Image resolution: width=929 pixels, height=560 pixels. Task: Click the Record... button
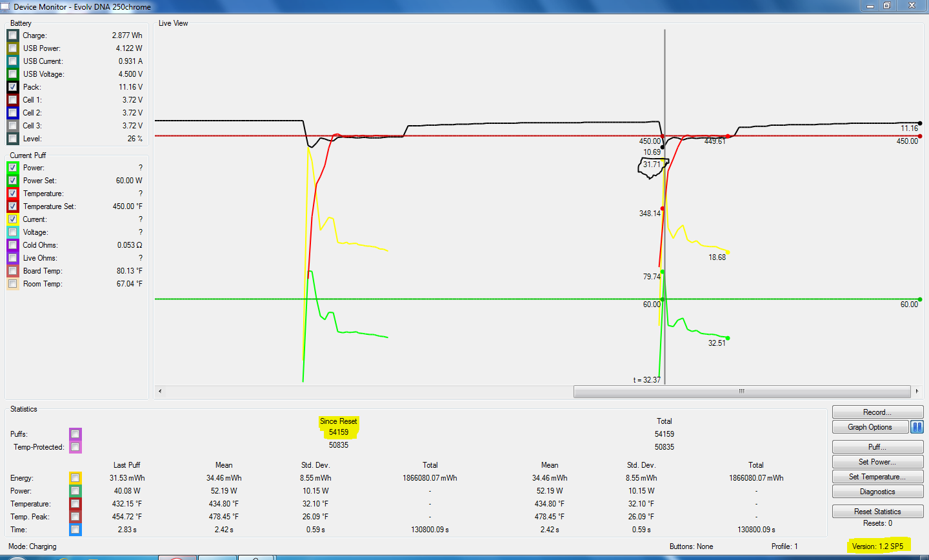click(877, 412)
